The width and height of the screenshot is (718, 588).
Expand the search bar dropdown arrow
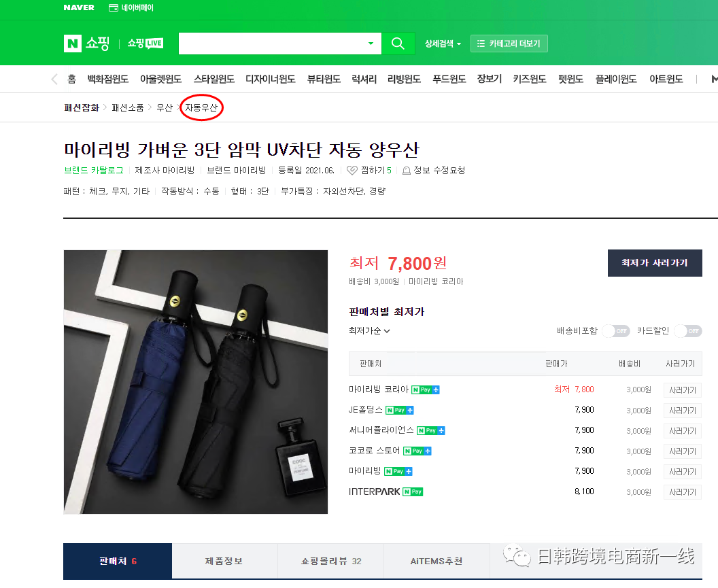coord(370,42)
